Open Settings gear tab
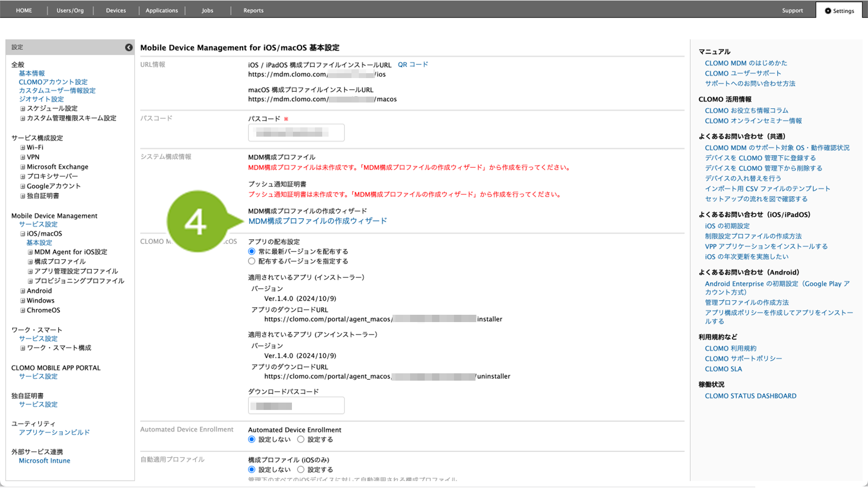 pos(839,10)
